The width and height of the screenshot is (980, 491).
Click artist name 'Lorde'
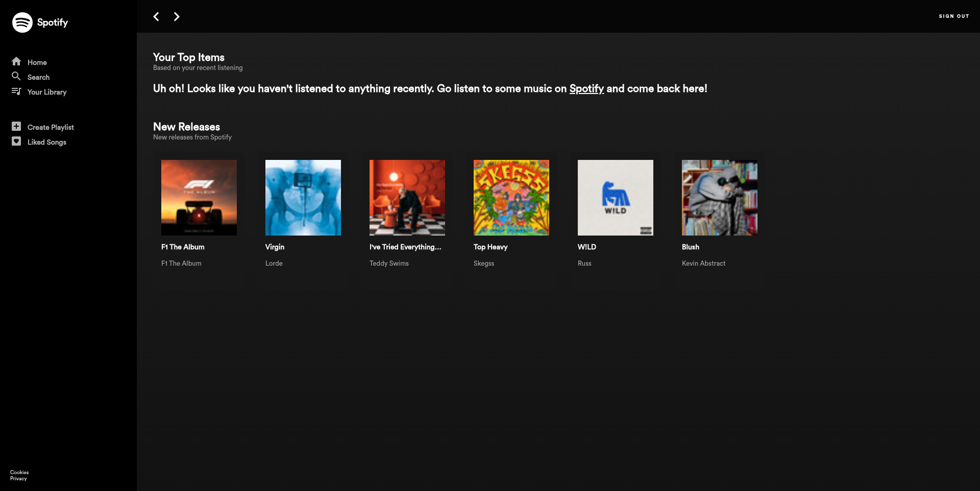point(274,263)
